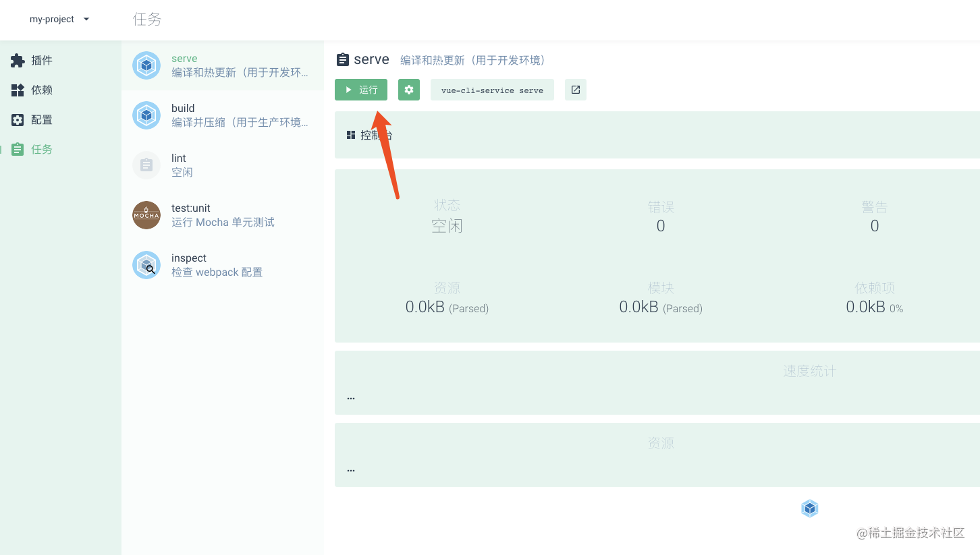
Task: Click the build task webpack icon
Action: [x=146, y=115]
